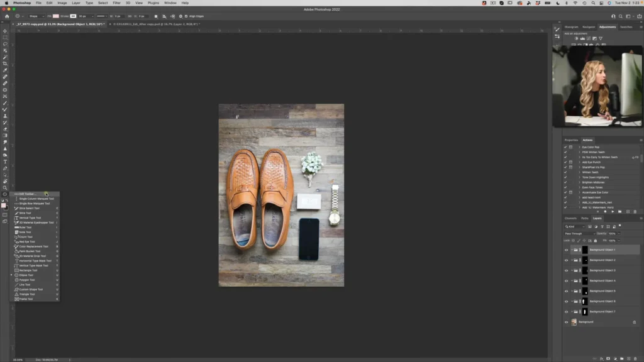Switch to the Properties tab

(571, 140)
